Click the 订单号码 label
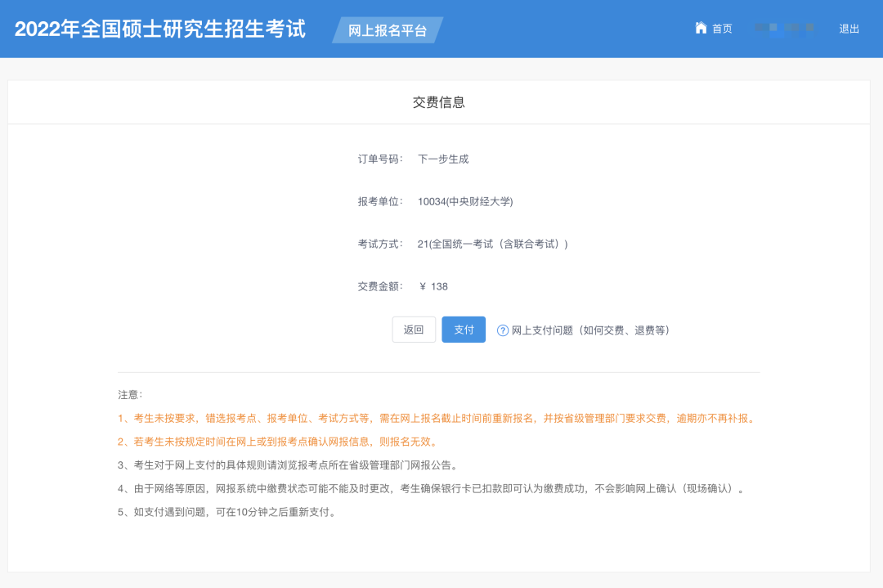Screen dimensions: 883x588 pos(380,159)
